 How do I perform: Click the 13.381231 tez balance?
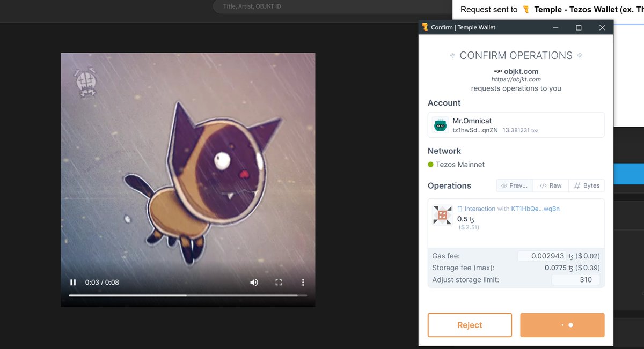[520, 130]
